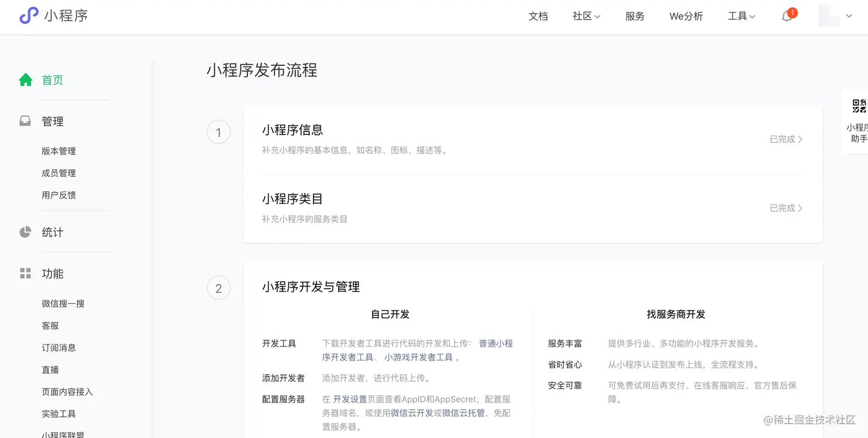
Task: Open 文档 in top navigation
Action: coord(538,17)
